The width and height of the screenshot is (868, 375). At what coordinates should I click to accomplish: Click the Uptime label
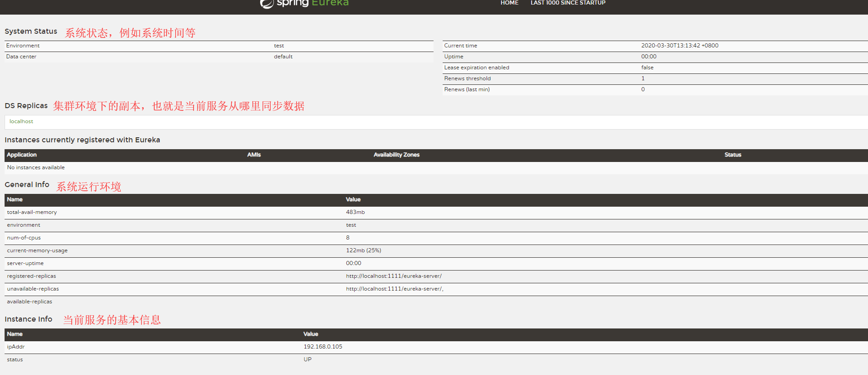454,57
